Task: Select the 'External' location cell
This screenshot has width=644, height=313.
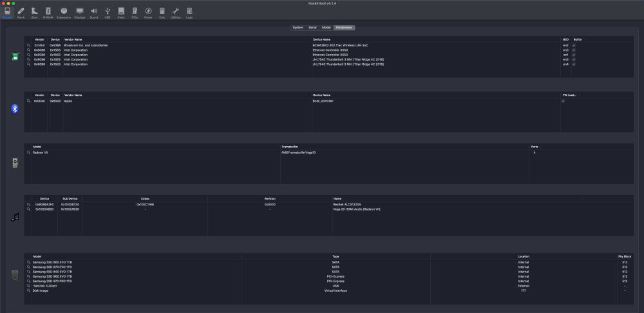Action: (x=524, y=286)
